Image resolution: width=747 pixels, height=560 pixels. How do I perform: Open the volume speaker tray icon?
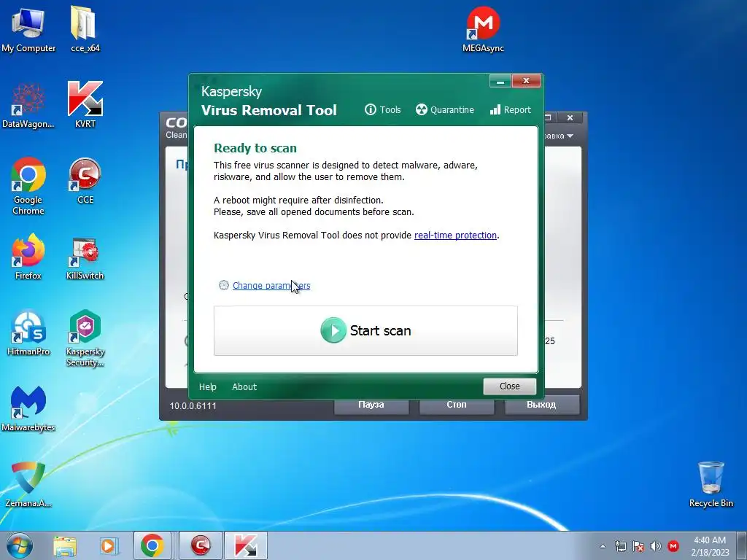click(x=656, y=546)
